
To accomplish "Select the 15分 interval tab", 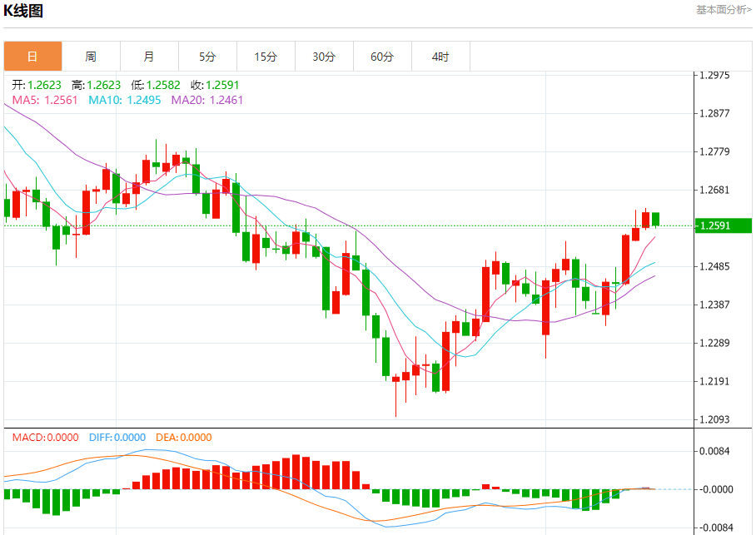I will (266, 57).
